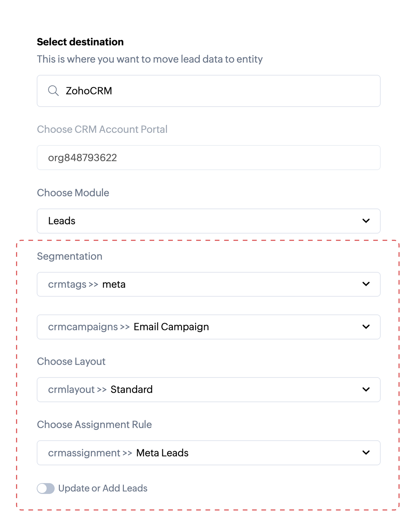Click the chevron beside Standard layout

coord(366,389)
